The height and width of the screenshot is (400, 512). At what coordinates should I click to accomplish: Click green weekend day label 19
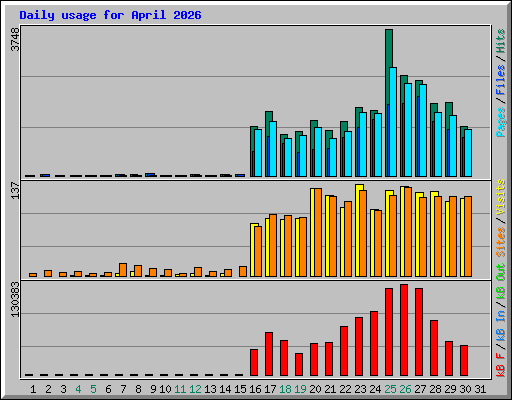[300, 389]
